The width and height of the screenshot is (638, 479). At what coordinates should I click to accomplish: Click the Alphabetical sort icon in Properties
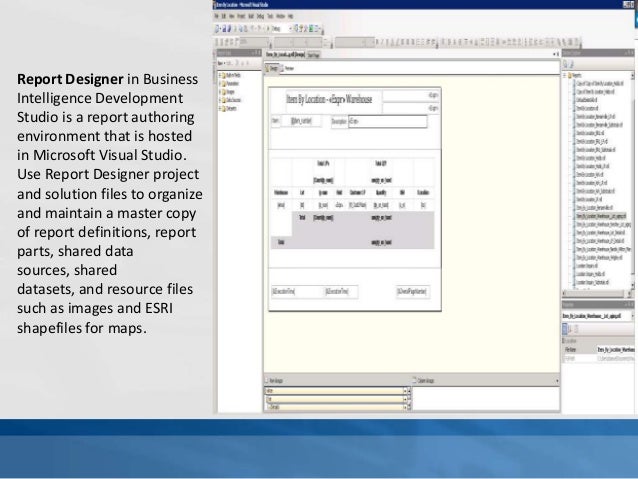(570, 328)
